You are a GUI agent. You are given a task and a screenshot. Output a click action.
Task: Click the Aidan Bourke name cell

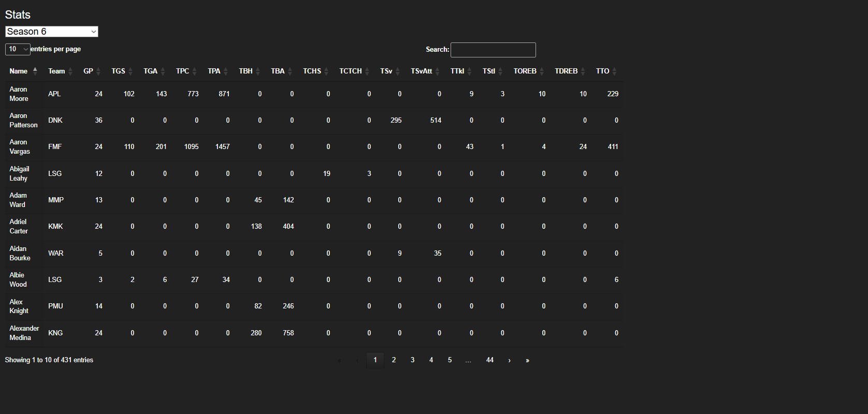pyautogui.click(x=24, y=253)
